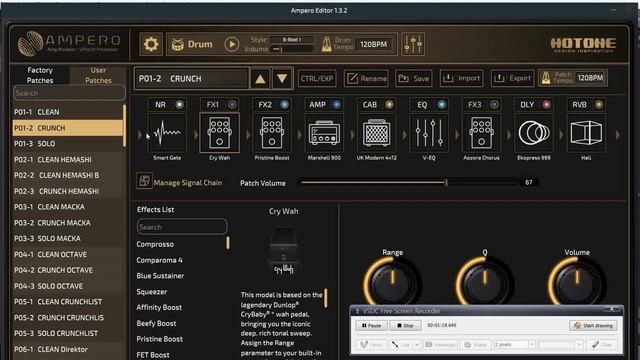Viewport: 640px width, 360px height.
Task: Click the Patch Volume slider
Action: pyautogui.click(x=408, y=182)
